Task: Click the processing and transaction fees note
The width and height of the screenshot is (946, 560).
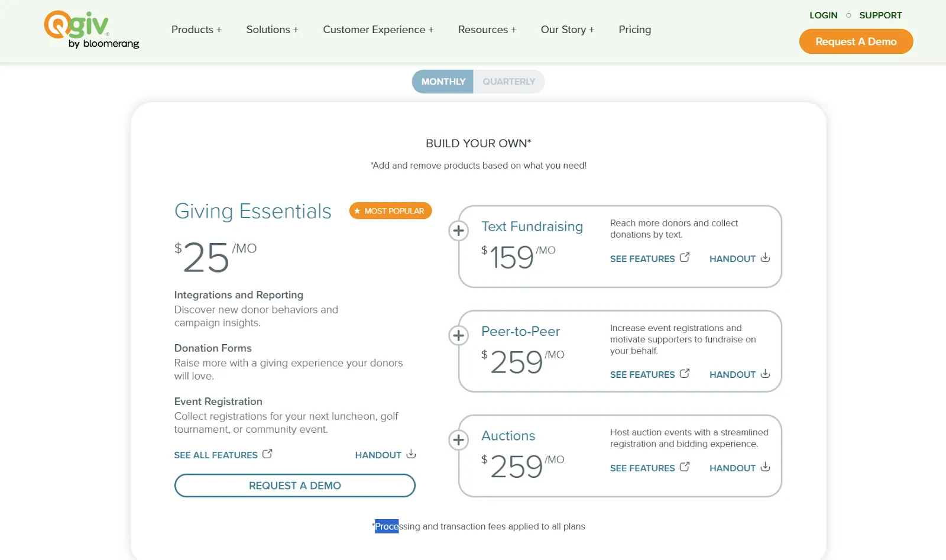Action: [478, 526]
